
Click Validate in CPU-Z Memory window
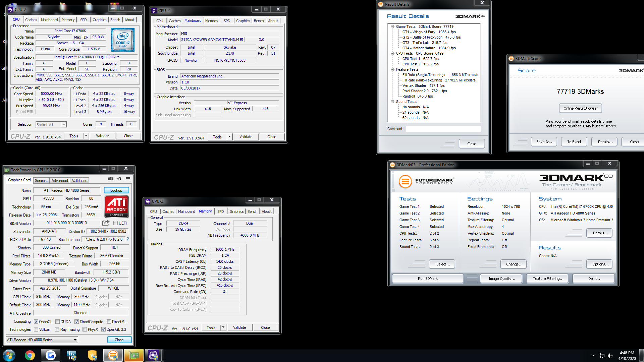pos(239,327)
